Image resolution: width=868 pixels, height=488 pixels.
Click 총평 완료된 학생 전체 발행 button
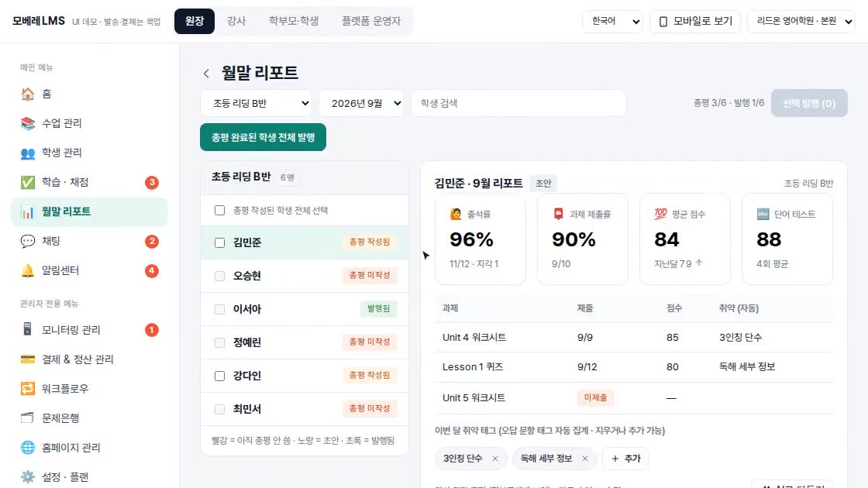tap(263, 137)
